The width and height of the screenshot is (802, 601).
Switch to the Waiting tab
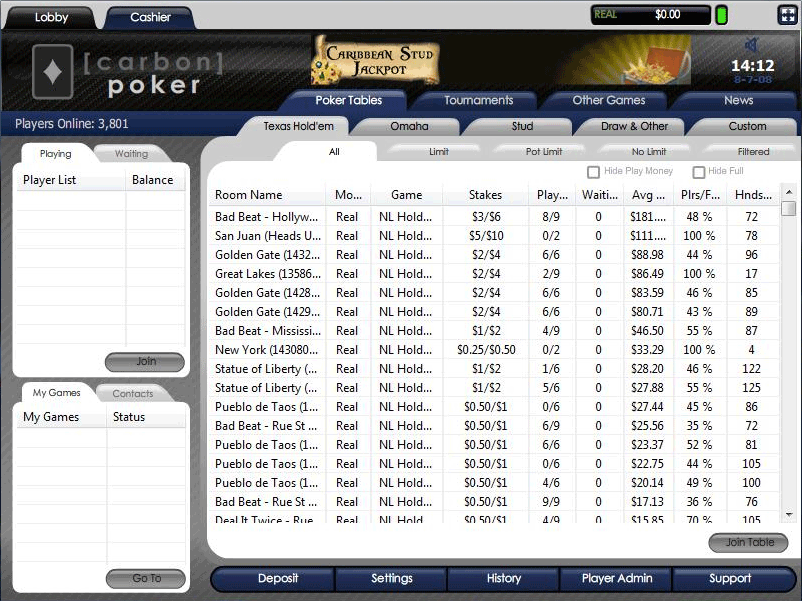click(x=131, y=153)
